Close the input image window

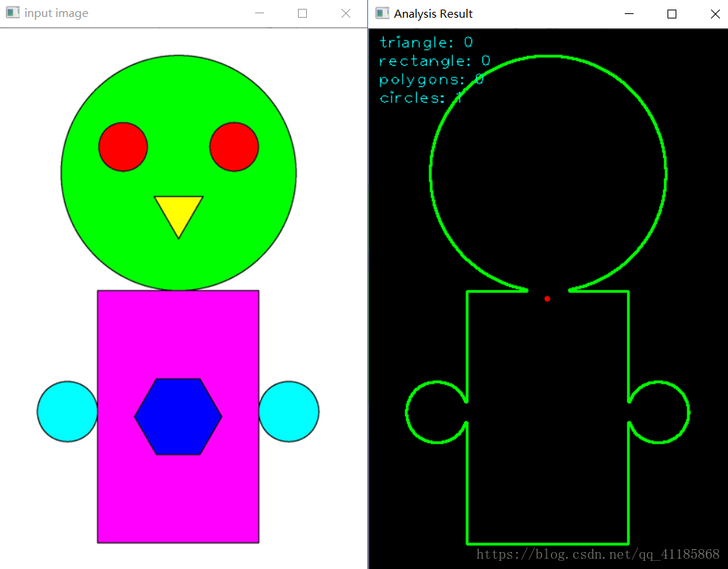click(x=346, y=13)
